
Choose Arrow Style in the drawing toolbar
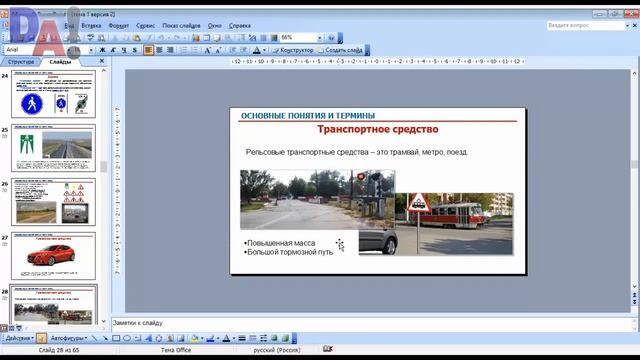coord(264,338)
